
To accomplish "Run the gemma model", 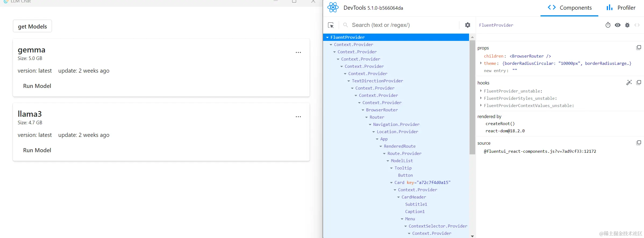I will (37, 86).
